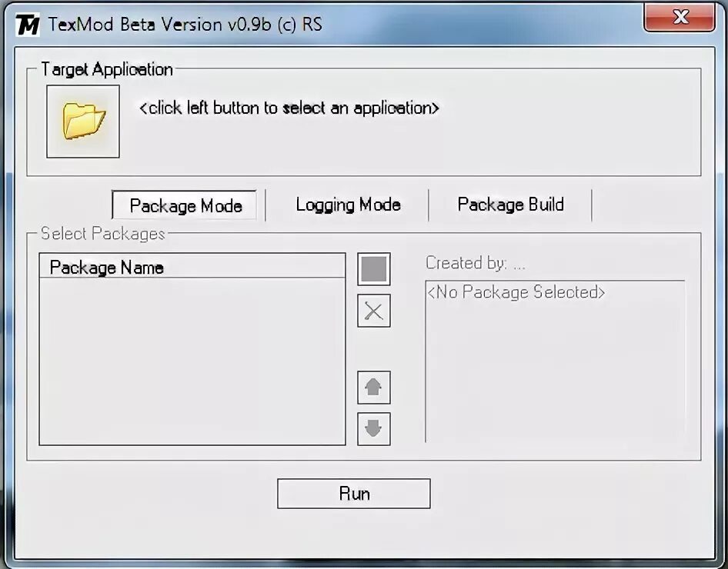Screen dimensions: 728x569
Task: Switch to Logging Mode tab
Action: point(348,205)
